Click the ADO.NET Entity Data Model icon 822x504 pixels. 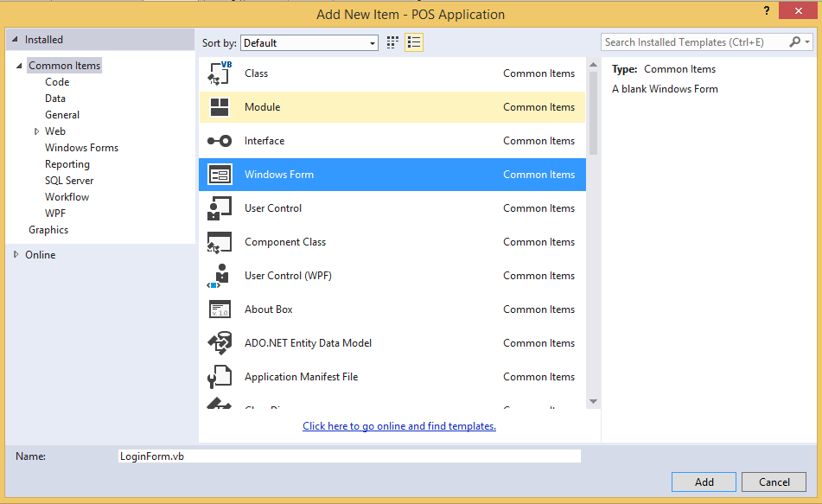[x=220, y=343]
